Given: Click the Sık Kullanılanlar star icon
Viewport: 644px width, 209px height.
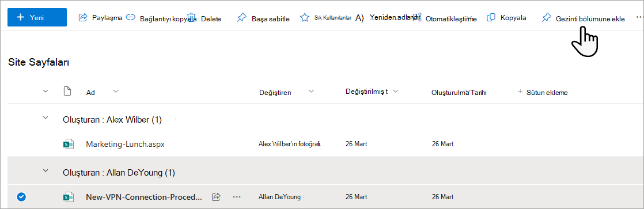Looking at the screenshot, I should click(304, 18).
